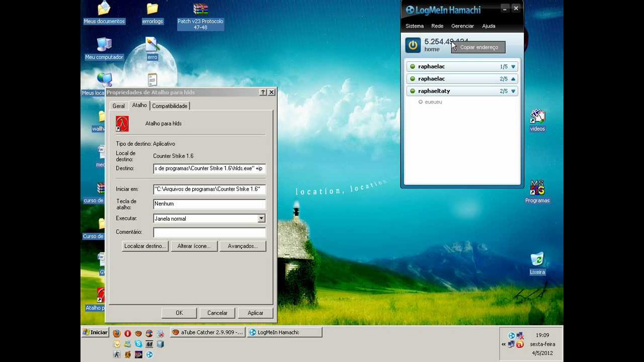The height and width of the screenshot is (362, 644).
Task: Click the Destino path field
Action: (x=209, y=168)
